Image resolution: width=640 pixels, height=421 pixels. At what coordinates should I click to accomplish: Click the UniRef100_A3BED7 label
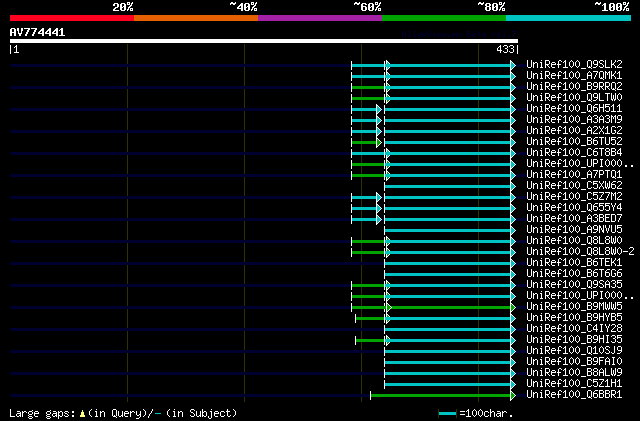[574, 219]
